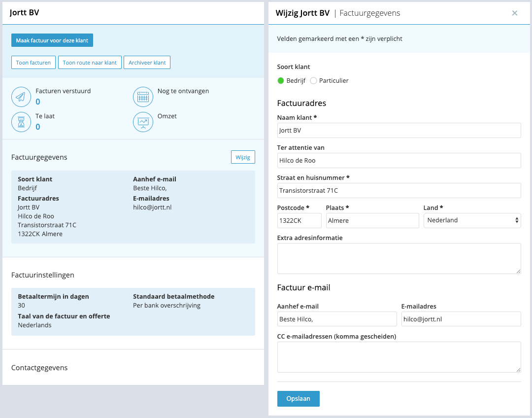The width and height of the screenshot is (532, 418).
Task: Edit the Postcode field
Action: [x=299, y=220]
